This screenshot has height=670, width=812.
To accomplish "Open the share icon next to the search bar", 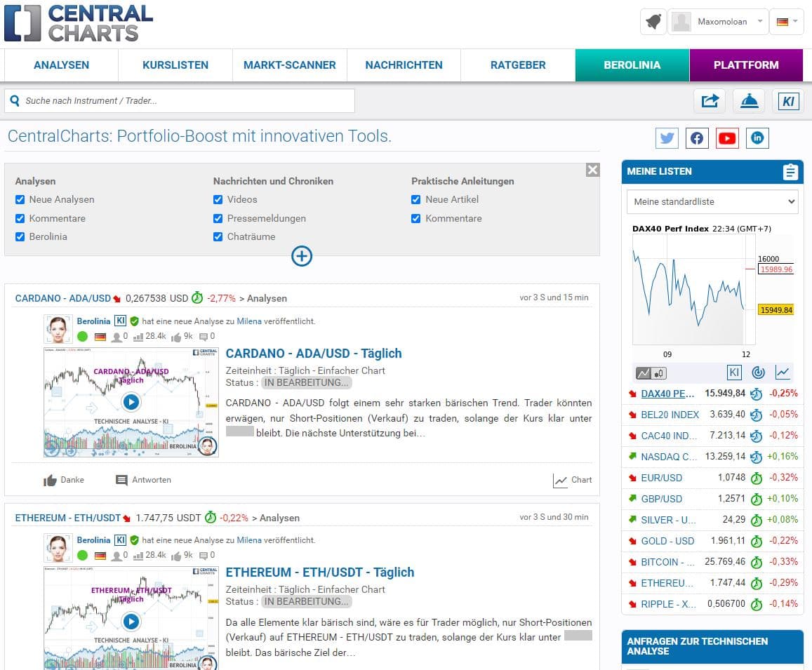I will coord(710,100).
